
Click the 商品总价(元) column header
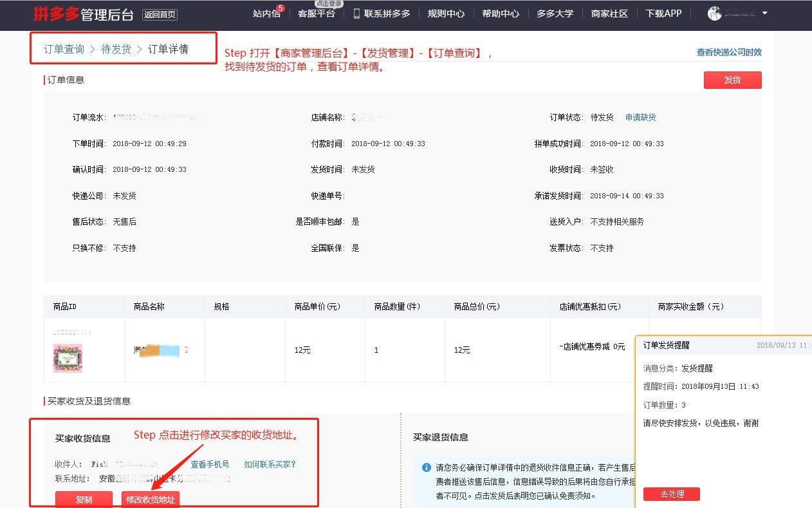pyautogui.click(x=477, y=307)
